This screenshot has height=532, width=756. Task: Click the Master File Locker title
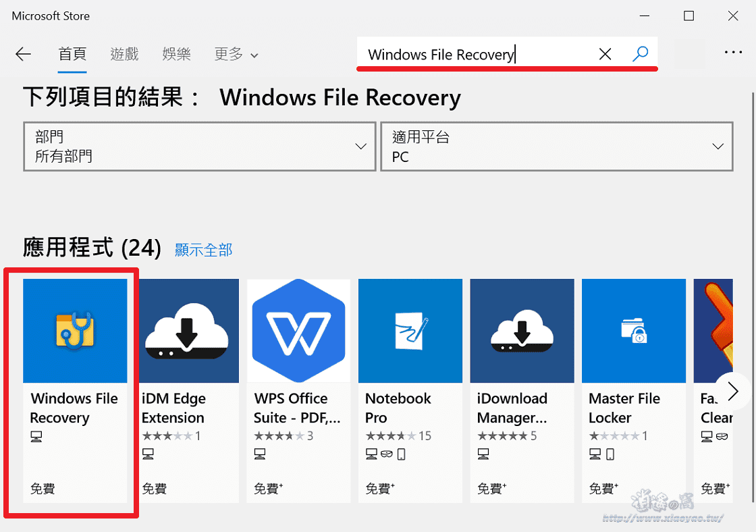pyautogui.click(x=624, y=408)
